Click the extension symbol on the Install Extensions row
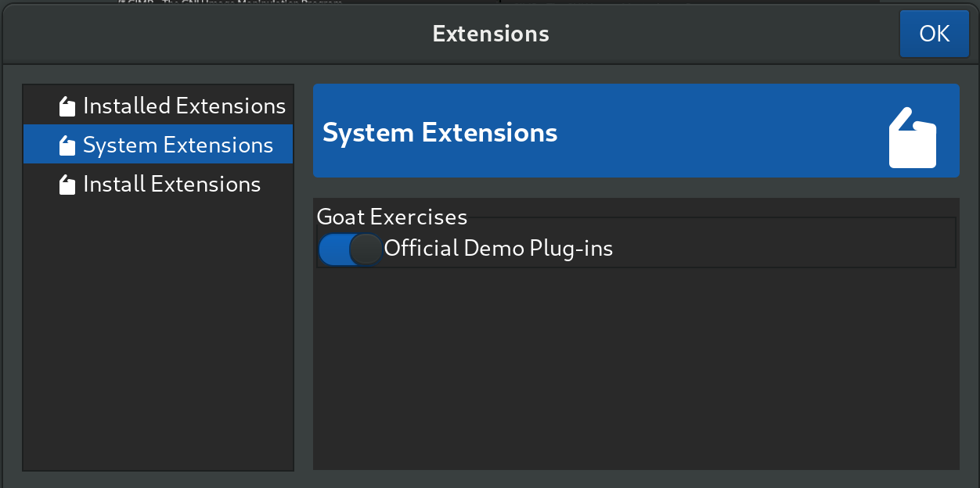The height and width of the screenshot is (488, 980). pos(67,184)
